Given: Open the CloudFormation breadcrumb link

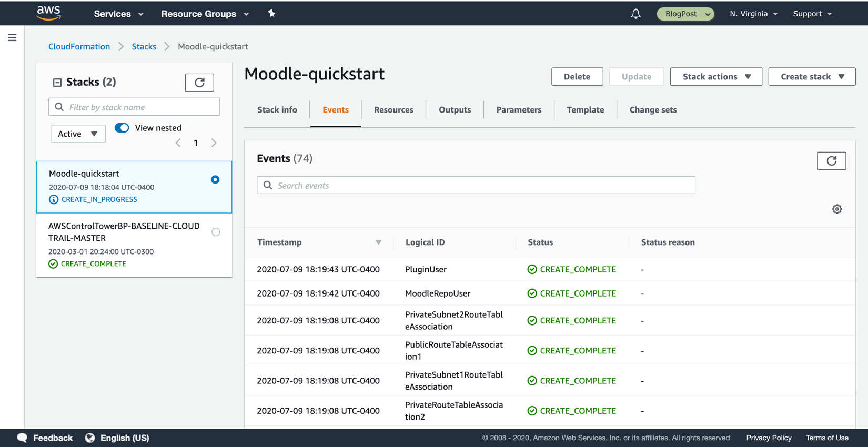Looking at the screenshot, I should (x=79, y=46).
